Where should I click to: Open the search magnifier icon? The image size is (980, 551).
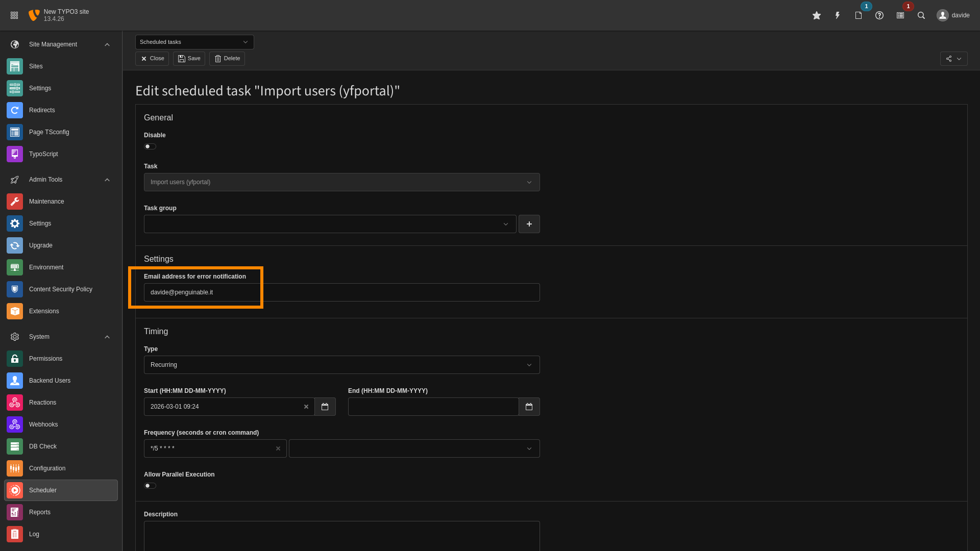click(x=921, y=15)
